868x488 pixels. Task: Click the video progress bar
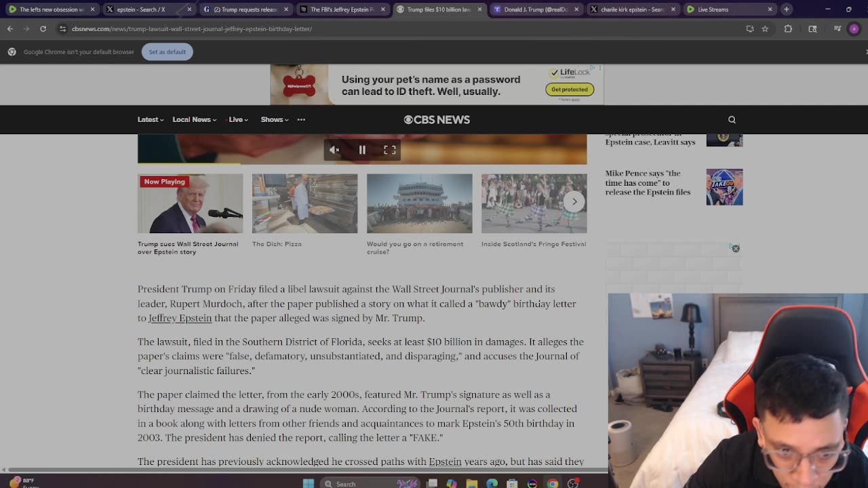pyautogui.click(x=362, y=163)
